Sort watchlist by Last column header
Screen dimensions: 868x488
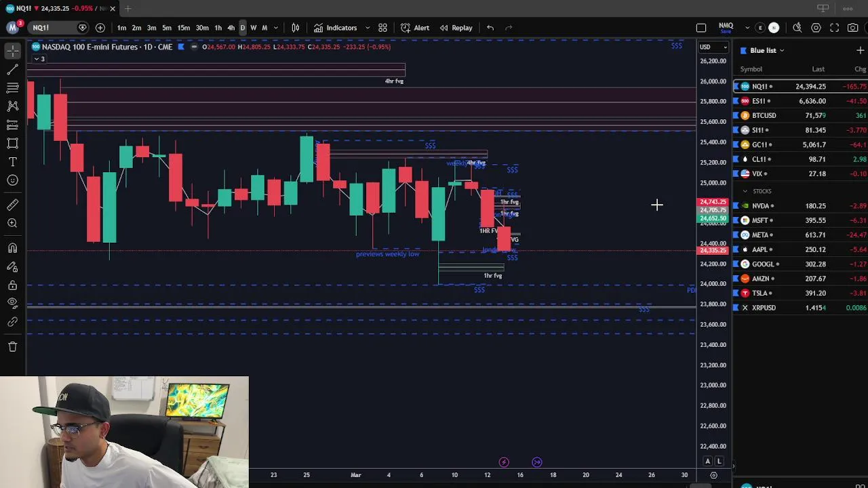pos(818,69)
